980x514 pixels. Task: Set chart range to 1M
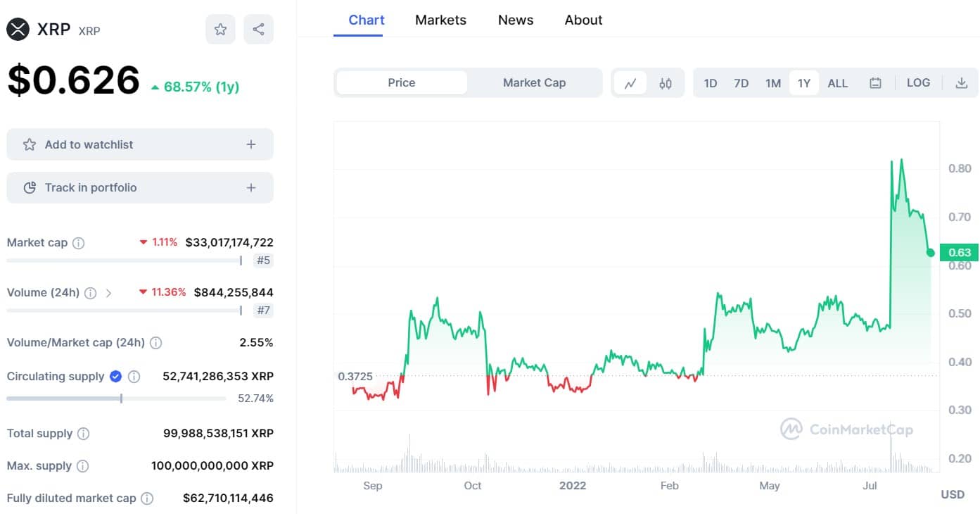click(773, 83)
